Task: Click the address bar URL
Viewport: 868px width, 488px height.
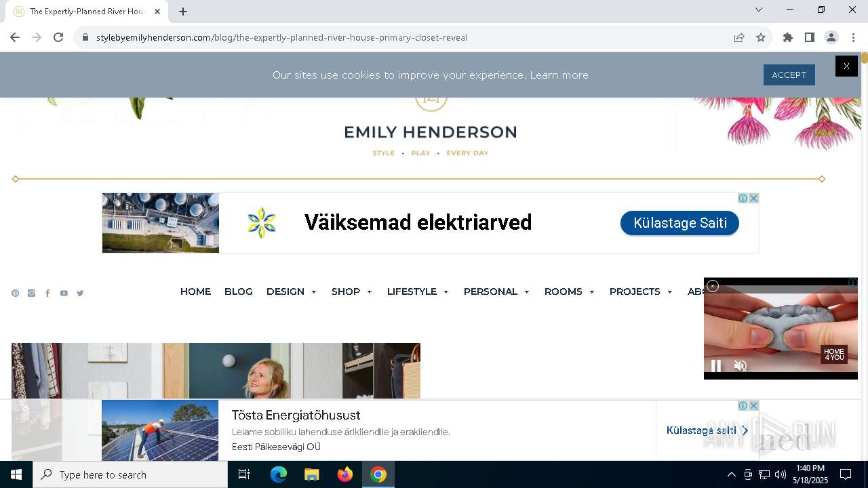Action: [x=281, y=37]
